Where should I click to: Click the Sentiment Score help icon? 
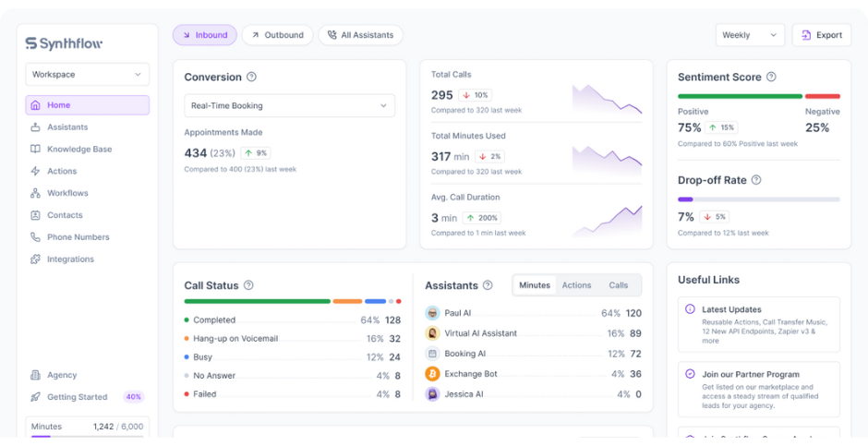tap(771, 77)
